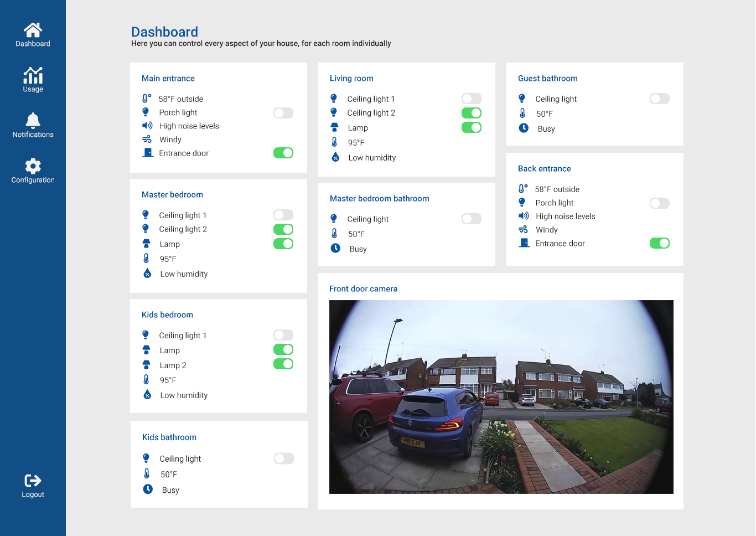Enable the Main entrance Porch light toggle
The width and height of the screenshot is (756, 536).
pyautogui.click(x=283, y=113)
